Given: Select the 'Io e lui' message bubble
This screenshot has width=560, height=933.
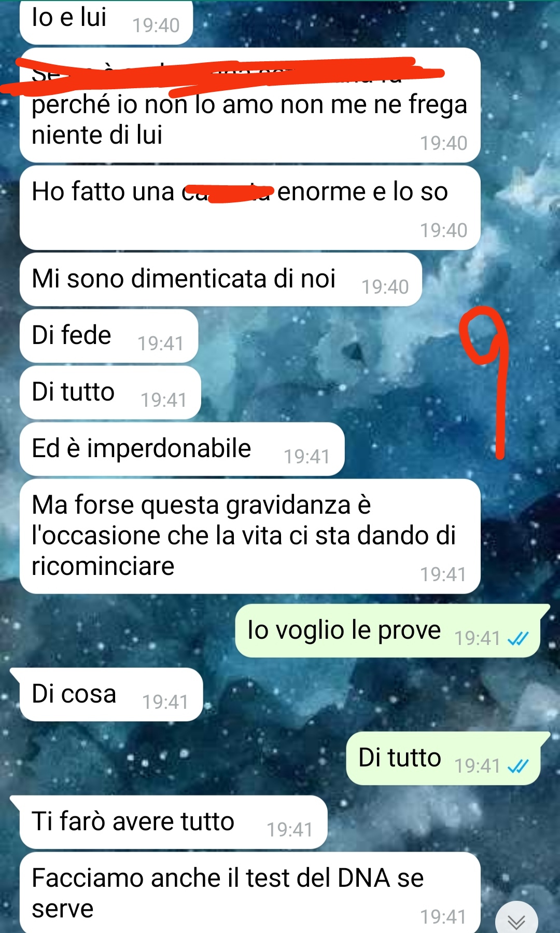Looking at the screenshot, I should (106, 22).
